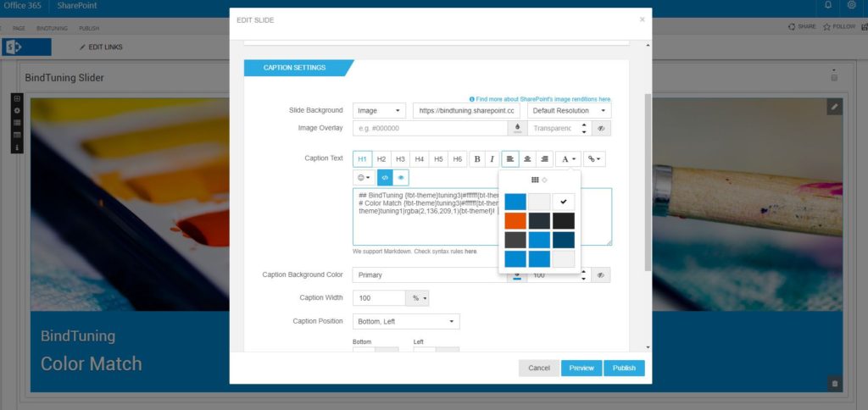
Task: Open notifications bell in Office 365 bar
Action: (828, 6)
